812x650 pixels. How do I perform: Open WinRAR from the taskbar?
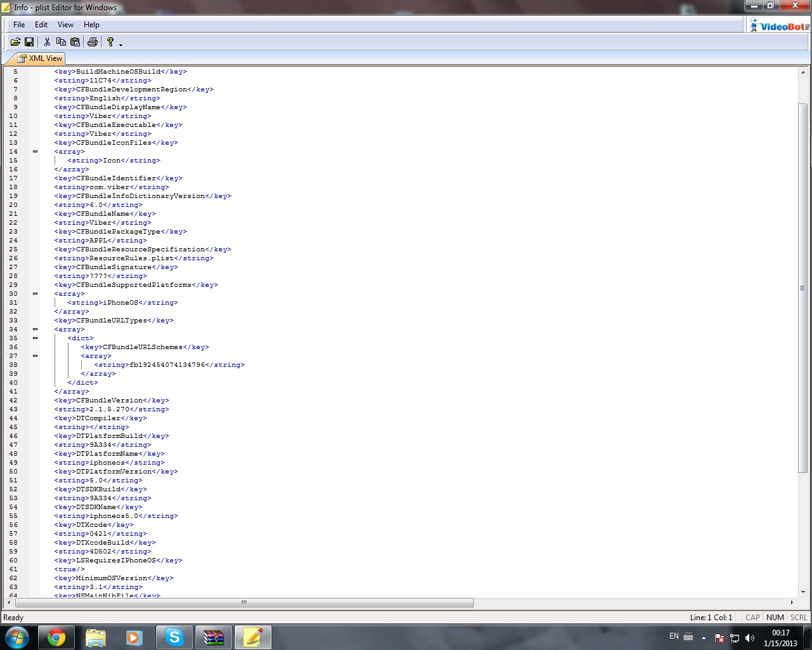214,637
